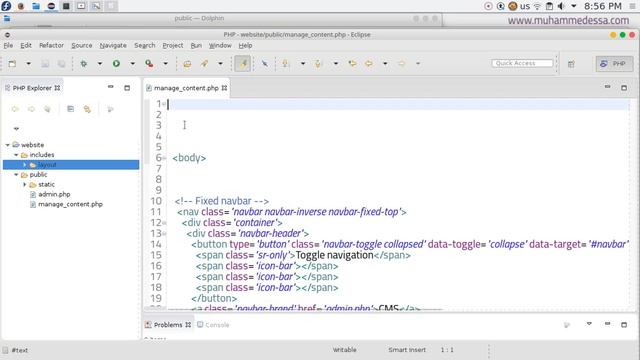Open the Debug dropdown arrow
The height and width of the screenshot is (360, 640).
pyautogui.click(x=100, y=64)
